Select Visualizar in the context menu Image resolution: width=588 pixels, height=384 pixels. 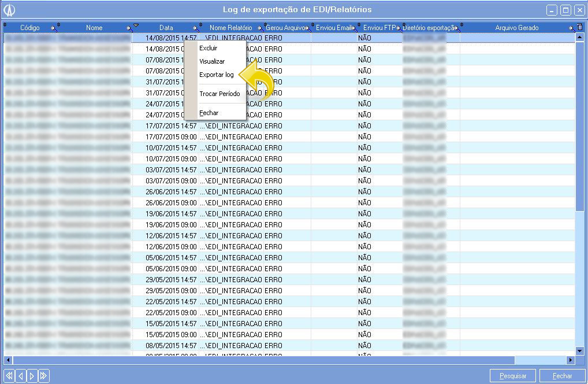coord(212,61)
